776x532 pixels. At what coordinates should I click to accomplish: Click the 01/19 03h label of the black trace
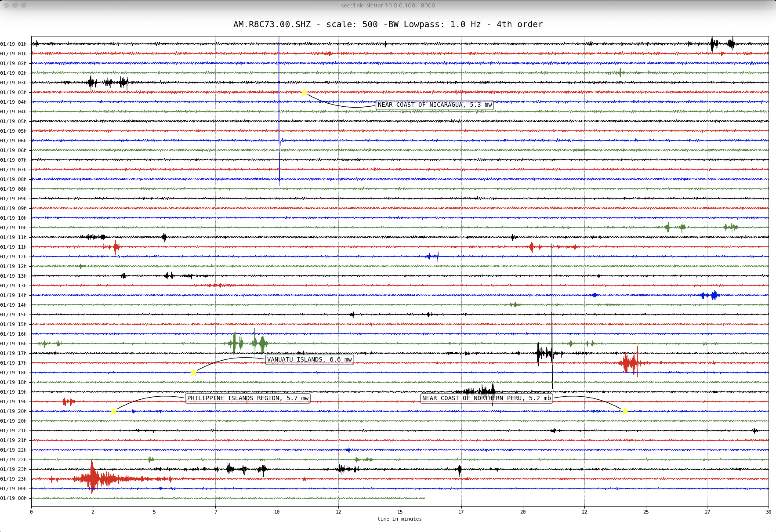click(13, 82)
